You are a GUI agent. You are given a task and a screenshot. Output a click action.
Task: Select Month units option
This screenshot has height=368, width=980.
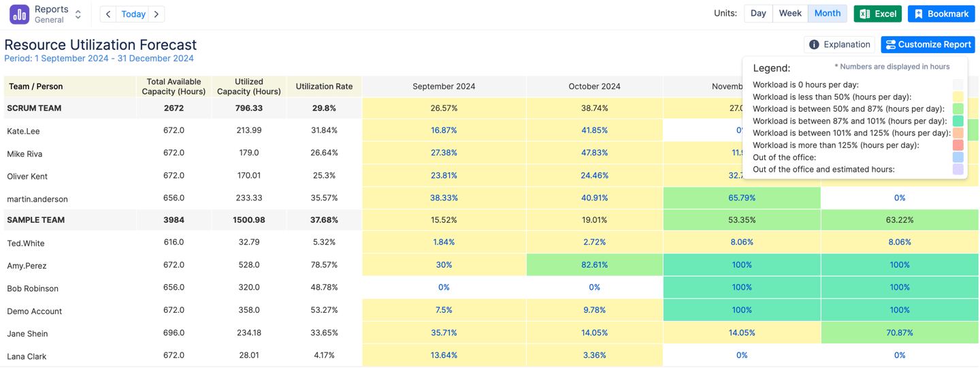tap(827, 14)
